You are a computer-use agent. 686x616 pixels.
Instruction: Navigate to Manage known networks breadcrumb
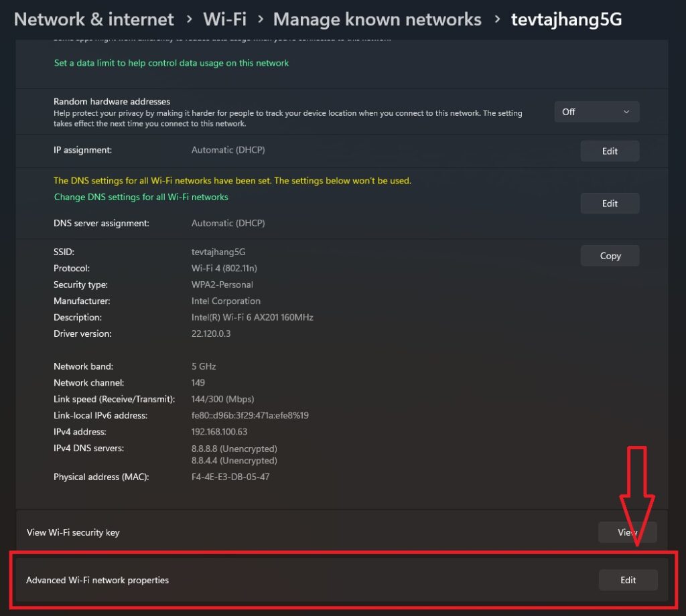377,19
